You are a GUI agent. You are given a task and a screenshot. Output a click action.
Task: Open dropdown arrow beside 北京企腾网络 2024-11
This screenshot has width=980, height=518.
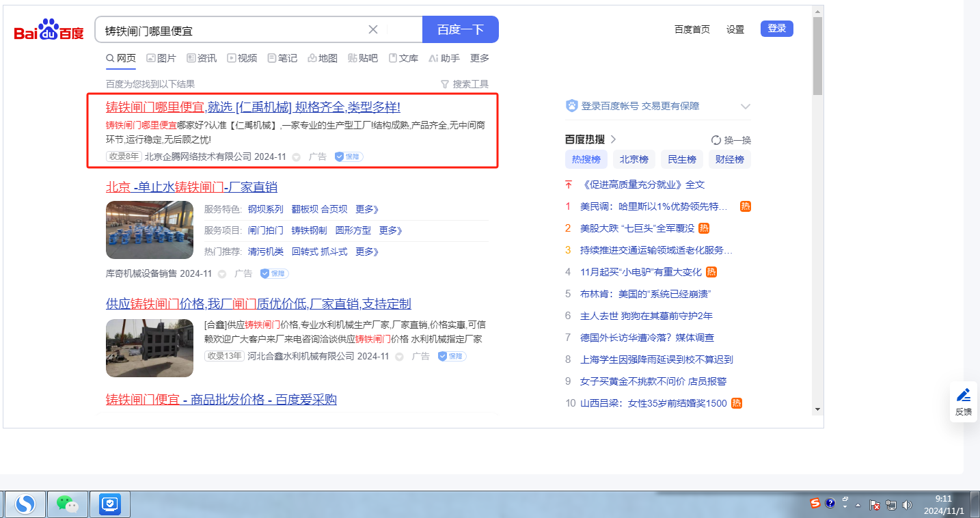pyautogui.click(x=297, y=157)
